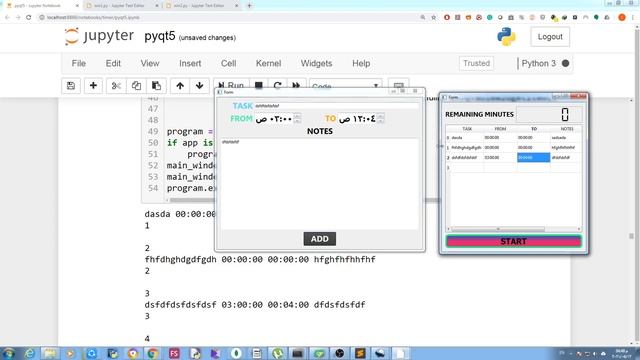Image resolution: width=640 pixels, height=360 pixels.
Task: Open the pink FS app on the taskbar
Action: [x=174, y=353]
